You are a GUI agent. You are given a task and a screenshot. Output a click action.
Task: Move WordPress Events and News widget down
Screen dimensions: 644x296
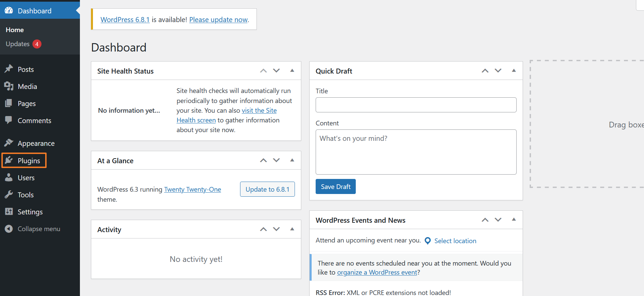[498, 220]
